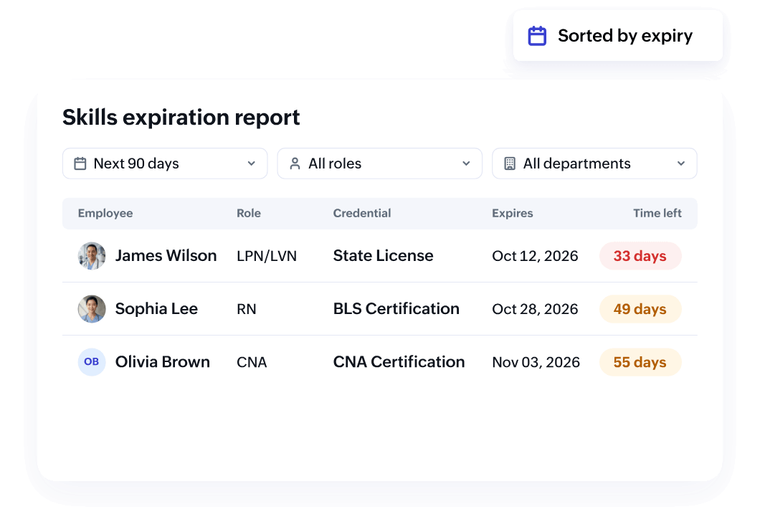Click the Oct 28, 2026 expiry date
The image size is (760, 532).
pyautogui.click(x=535, y=309)
